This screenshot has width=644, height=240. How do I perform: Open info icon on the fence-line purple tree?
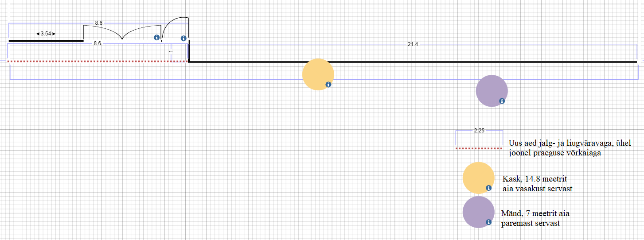click(x=502, y=101)
